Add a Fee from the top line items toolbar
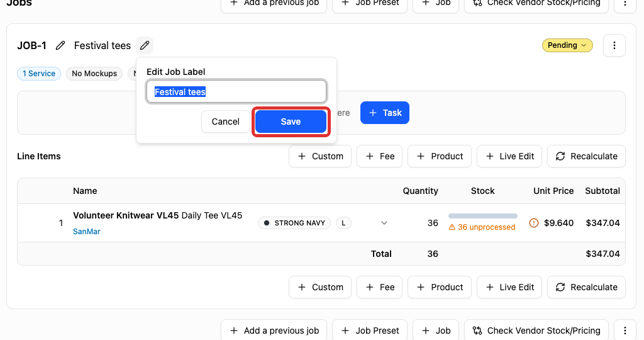This screenshot has width=644, height=340. tap(379, 156)
